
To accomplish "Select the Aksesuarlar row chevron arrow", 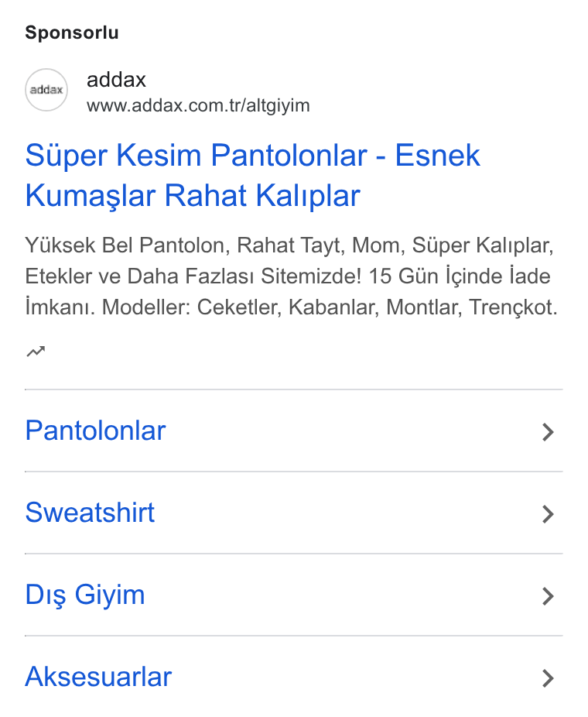I will [548, 678].
